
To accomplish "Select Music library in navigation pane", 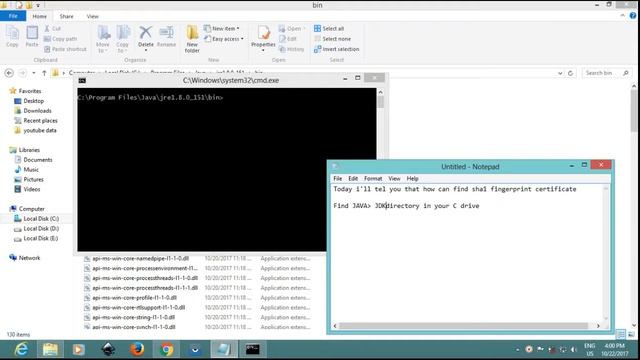I will click(27, 169).
